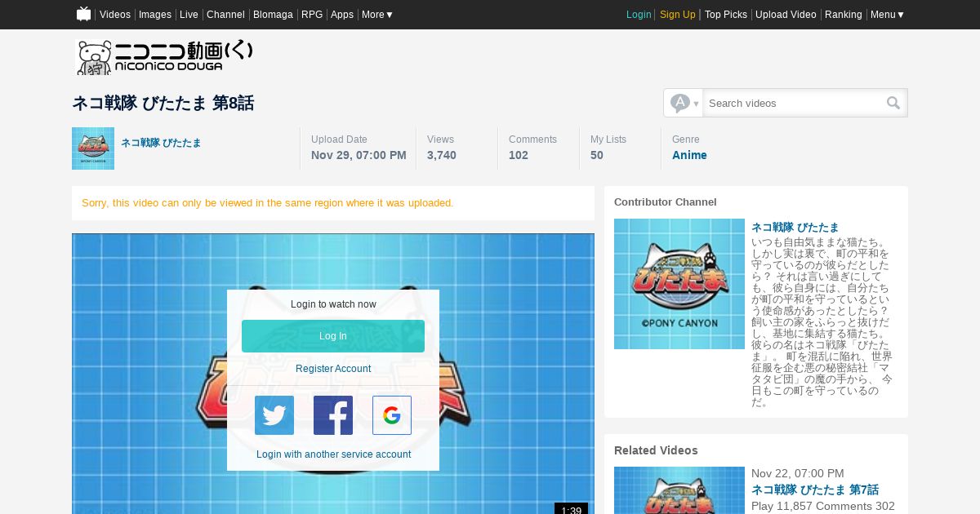
Task: Open the related video 第7話 thumbnail
Action: click(x=679, y=490)
